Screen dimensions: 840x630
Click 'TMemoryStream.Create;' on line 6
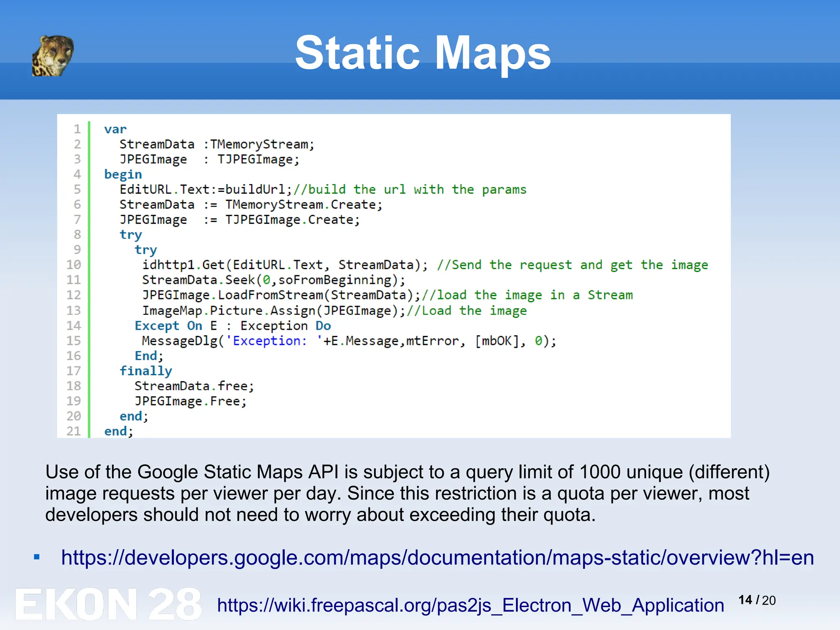point(304,205)
